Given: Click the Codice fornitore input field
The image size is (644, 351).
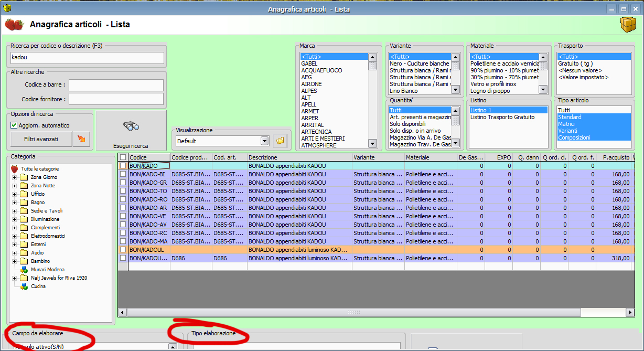Looking at the screenshot, I should (116, 99).
